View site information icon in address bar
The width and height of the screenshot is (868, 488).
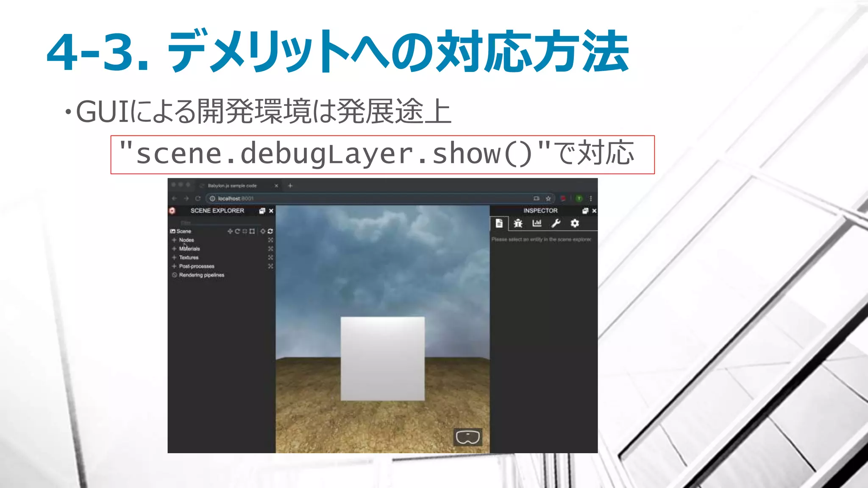(x=212, y=198)
